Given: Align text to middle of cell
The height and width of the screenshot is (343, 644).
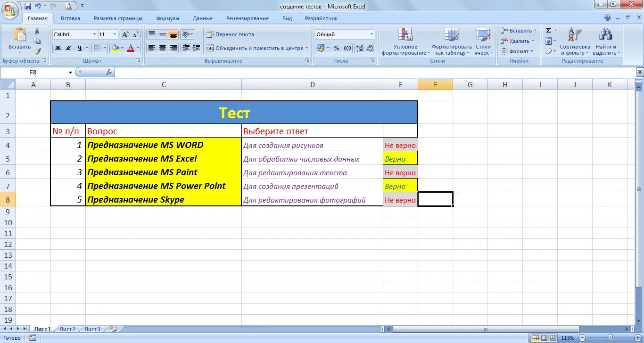Looking at the screenshot, I should coord(163,34).
